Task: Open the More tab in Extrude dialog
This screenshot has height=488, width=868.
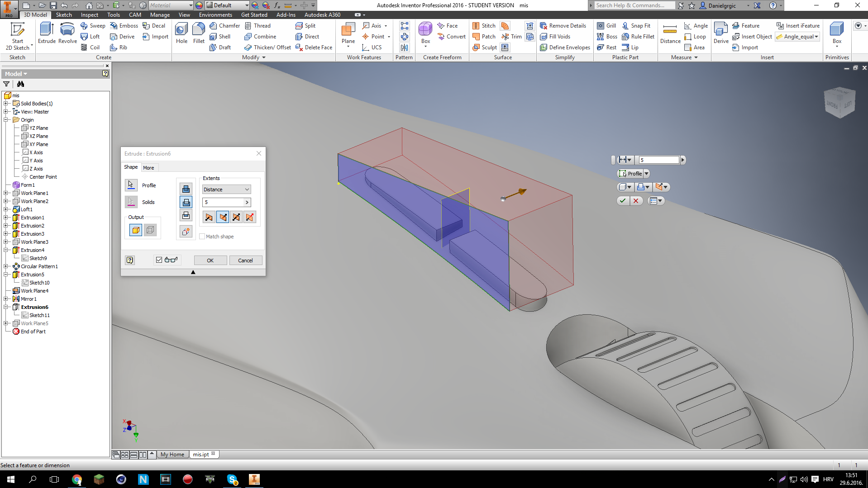Action: coord(148,168)
